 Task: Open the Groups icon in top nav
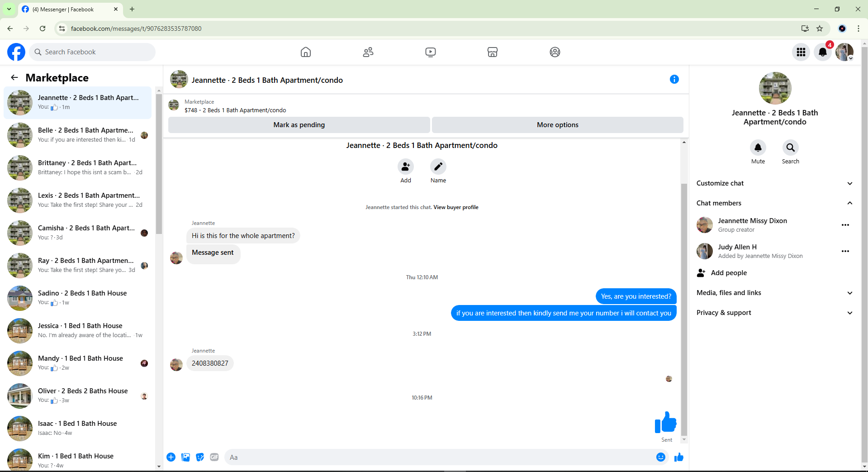(x=555, y=52)
